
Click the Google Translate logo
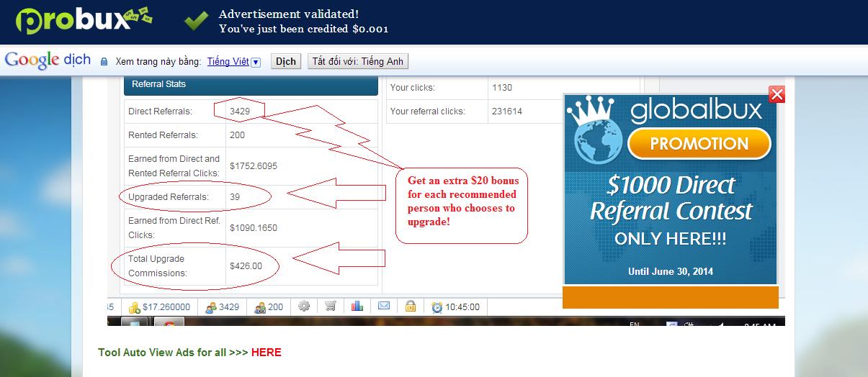point(48,61)
